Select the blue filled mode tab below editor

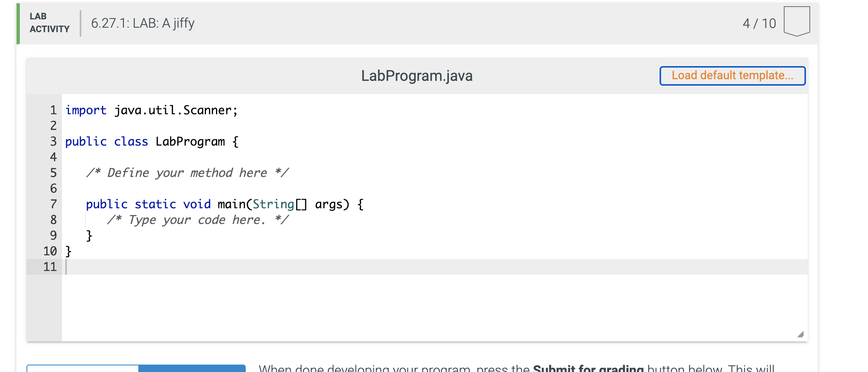click(x=192, y=368)
